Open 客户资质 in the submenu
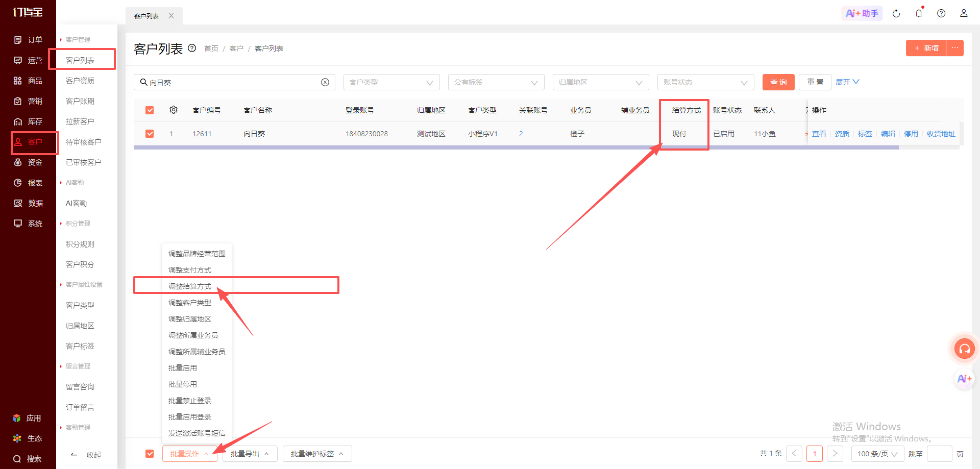 click(x=80, y=81)
